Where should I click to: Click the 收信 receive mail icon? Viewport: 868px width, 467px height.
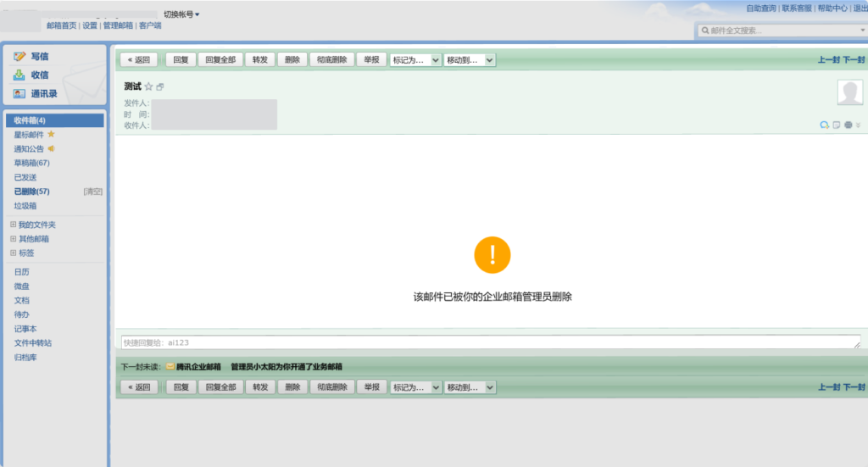click(19, 75)
